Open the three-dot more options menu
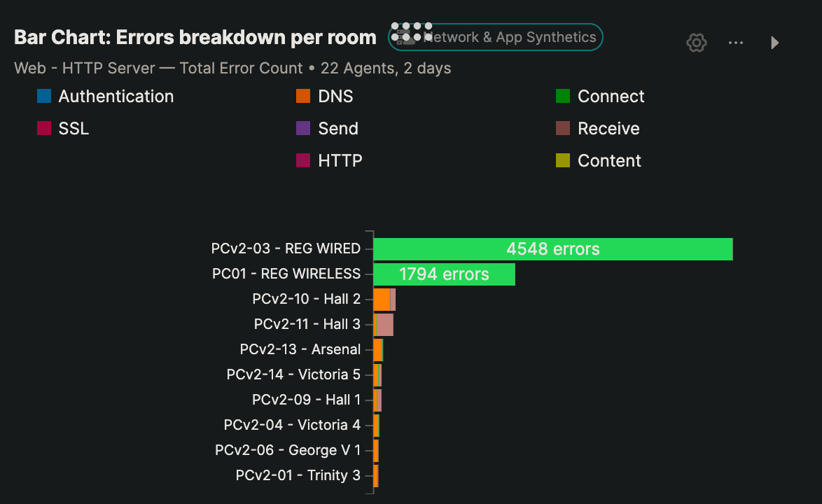 click(x=735, y=43)
